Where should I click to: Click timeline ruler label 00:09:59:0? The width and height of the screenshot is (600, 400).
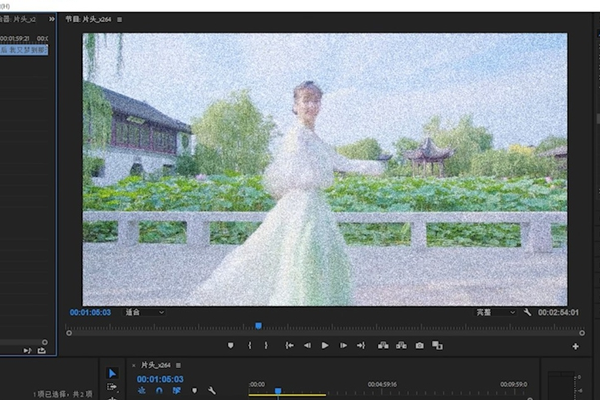click(x=514, y=384)
